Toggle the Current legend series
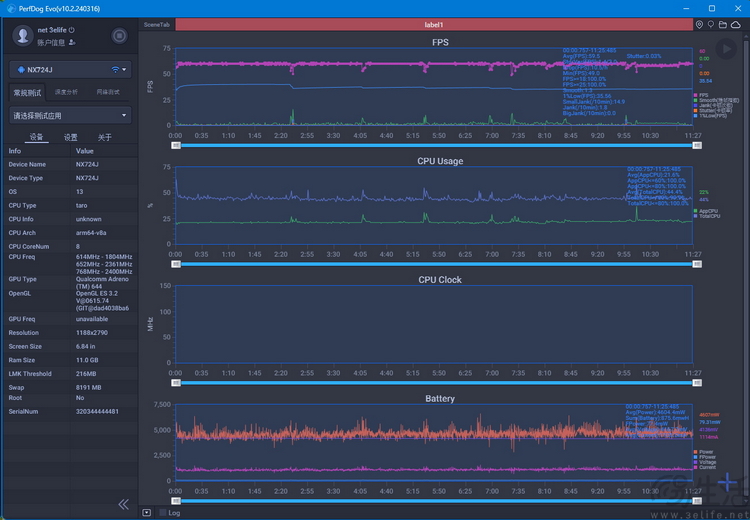The image size is (750, 520). 705,467
